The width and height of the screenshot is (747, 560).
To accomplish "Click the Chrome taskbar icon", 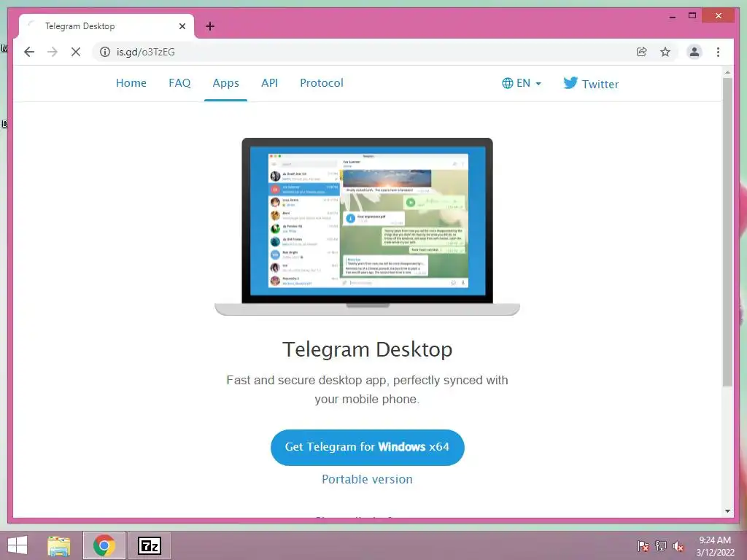I will [104, 545].
